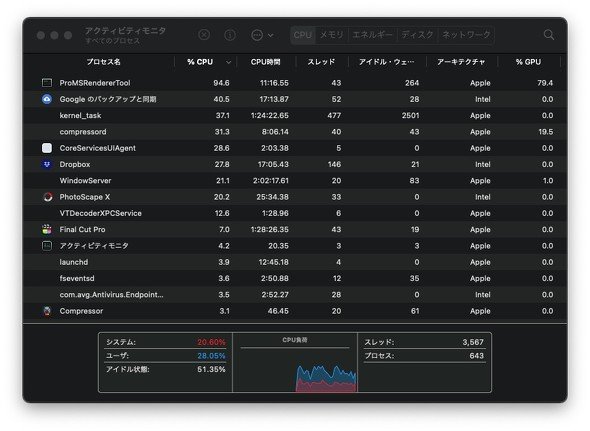Click the アクティビティモニタ process row icon
590x431 pixels.
47,246
